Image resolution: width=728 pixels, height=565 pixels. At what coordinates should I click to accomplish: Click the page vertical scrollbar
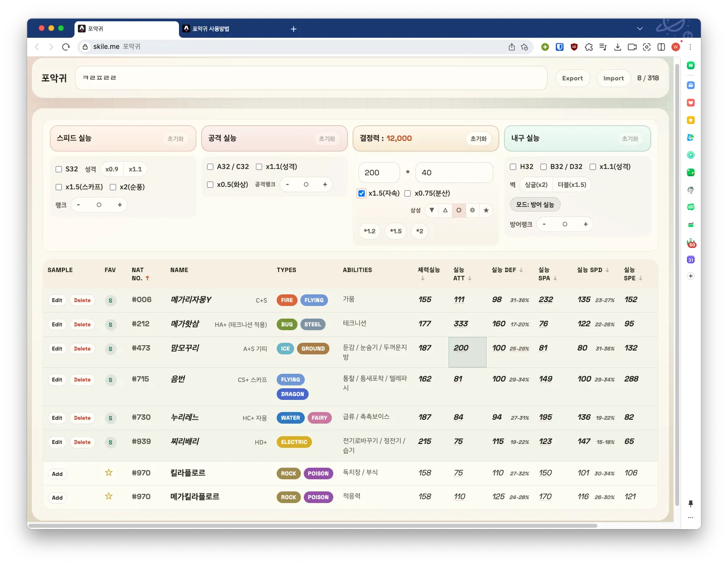click(677, 285)
